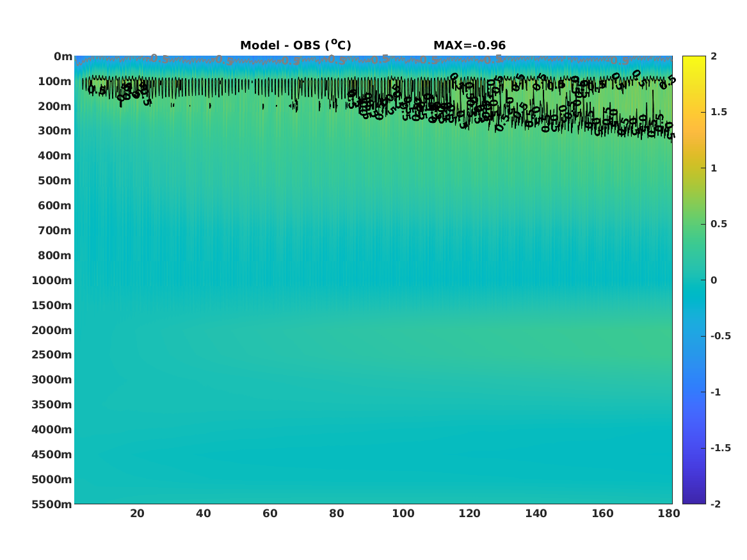The width and height of the screenshot is (747, 560).
Task: Click the plot title 'Model - OBS (°C)'
Action: [295, 45]
